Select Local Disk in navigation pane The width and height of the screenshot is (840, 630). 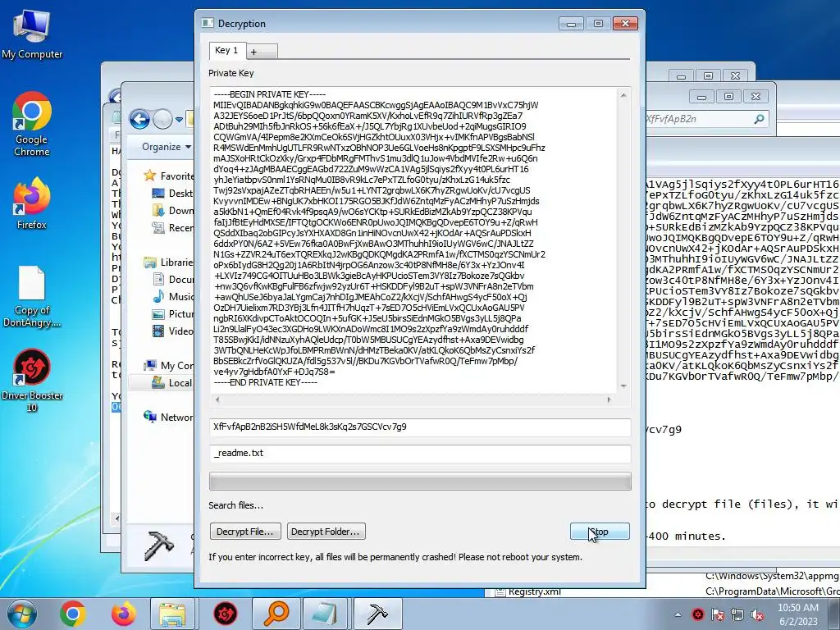171,382
